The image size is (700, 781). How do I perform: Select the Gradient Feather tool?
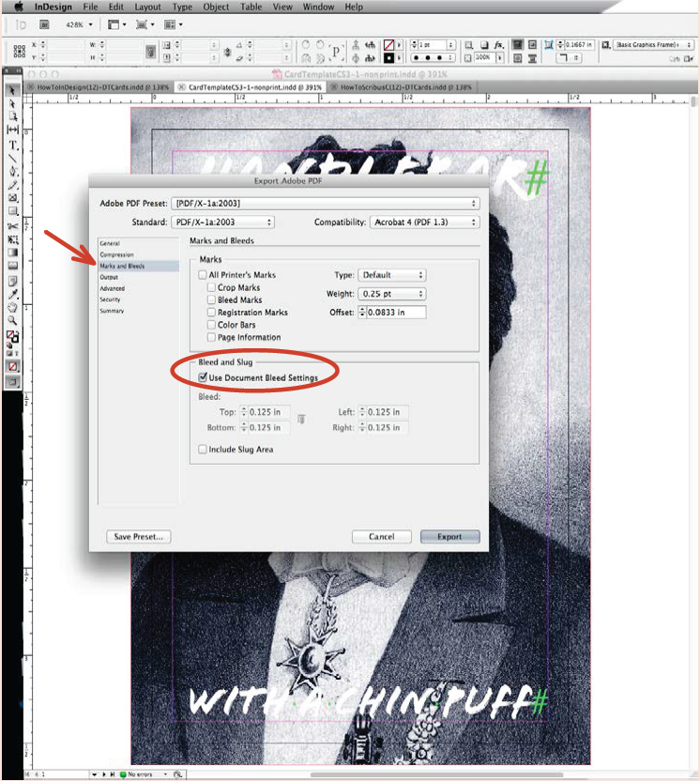point(12,266)
